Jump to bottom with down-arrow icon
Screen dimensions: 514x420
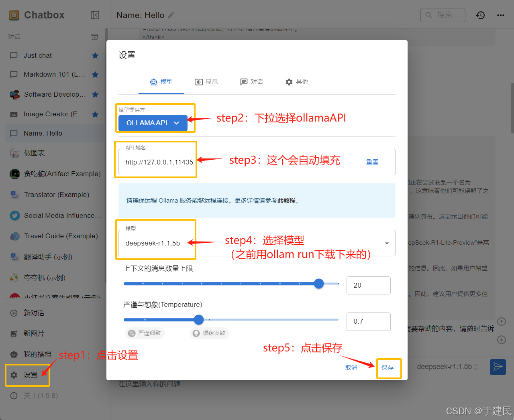[x=502, y=340]
